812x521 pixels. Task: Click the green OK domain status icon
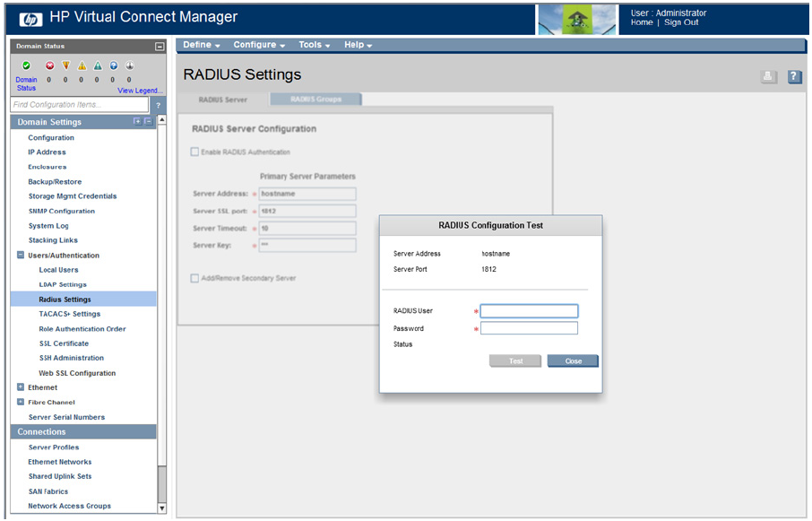(x=26, y=65)
